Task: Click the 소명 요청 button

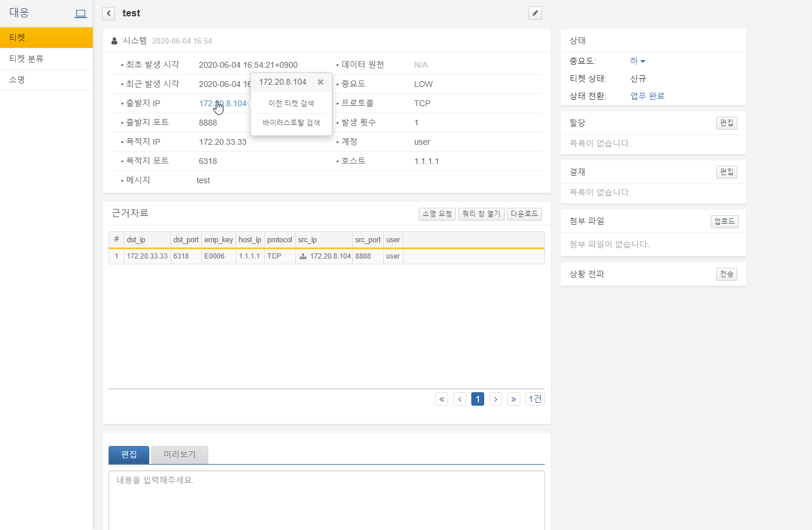Action: tap(437, 214)
